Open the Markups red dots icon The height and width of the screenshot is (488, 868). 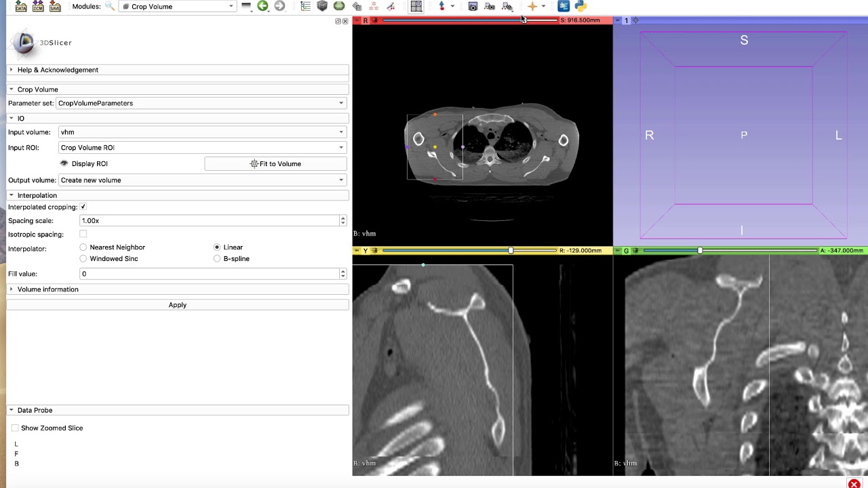(x=374, y=6)
